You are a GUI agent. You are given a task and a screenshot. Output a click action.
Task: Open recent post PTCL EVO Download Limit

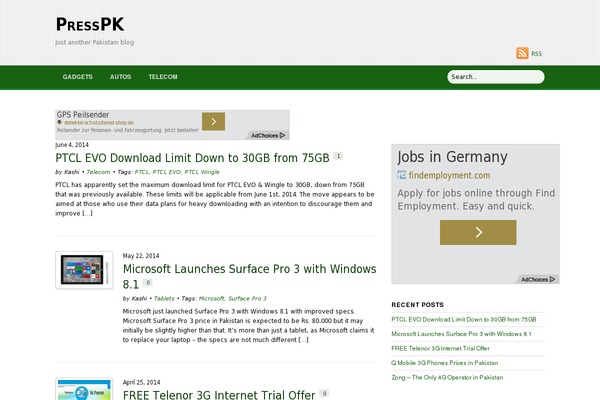pyautogui.click(x=464, y=319)
